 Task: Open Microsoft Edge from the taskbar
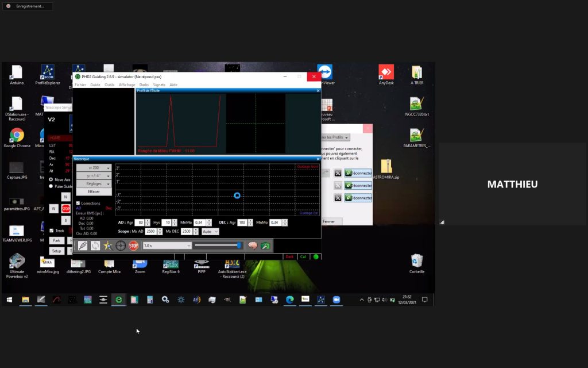[289, 299]
